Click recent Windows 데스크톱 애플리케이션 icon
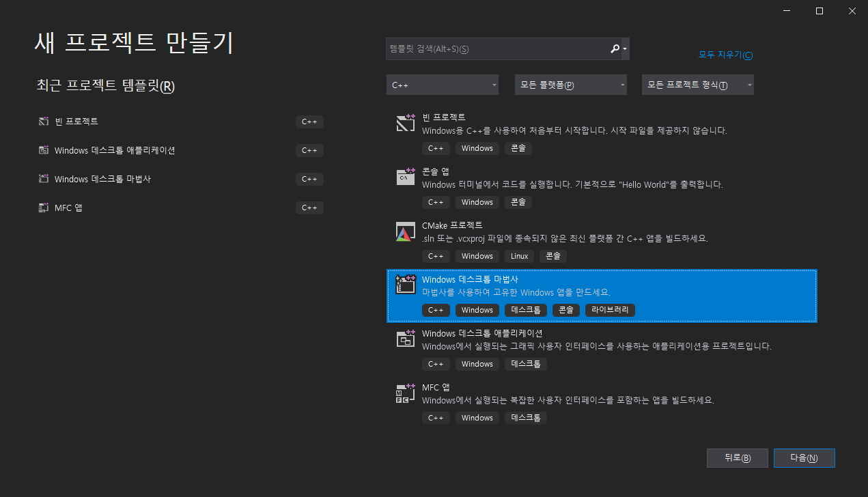 (x=44, y=150)
